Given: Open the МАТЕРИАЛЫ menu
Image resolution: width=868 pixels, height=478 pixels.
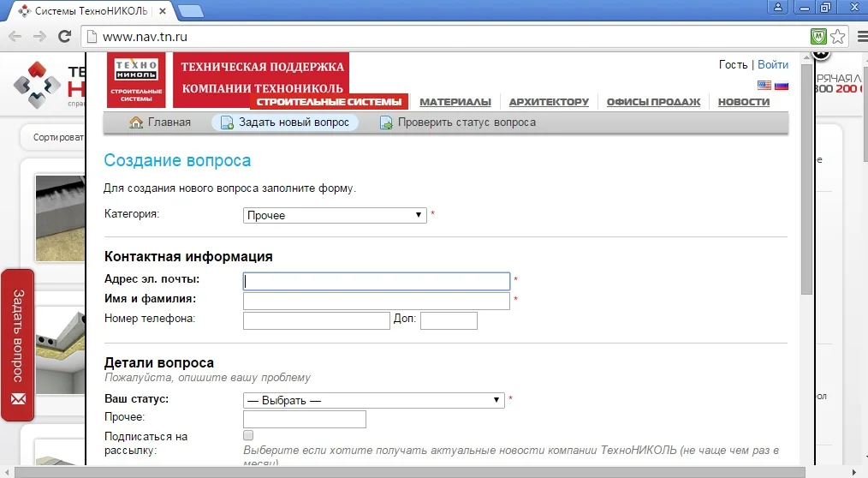Looking at the screenshot, I should [x=455, y=102].
